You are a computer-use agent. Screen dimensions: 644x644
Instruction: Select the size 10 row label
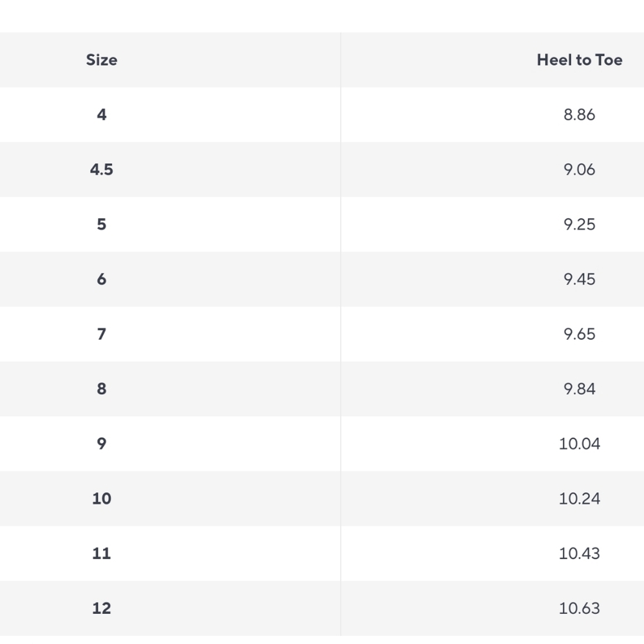[102, 498]
